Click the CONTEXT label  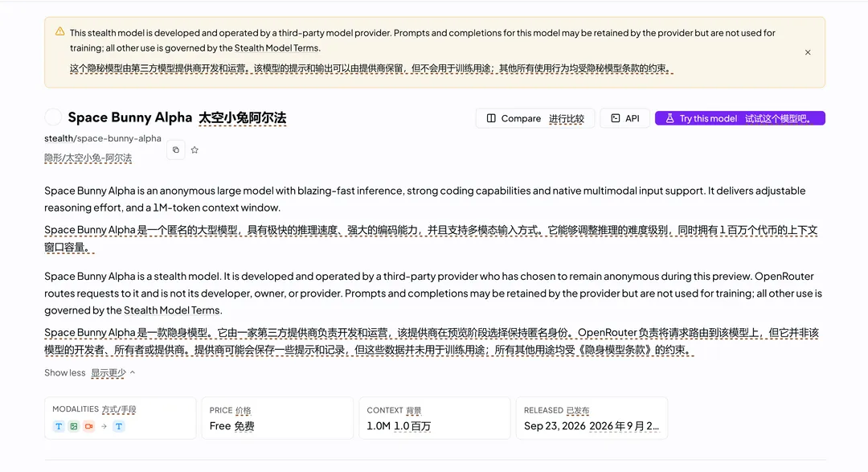pos(385,410)
